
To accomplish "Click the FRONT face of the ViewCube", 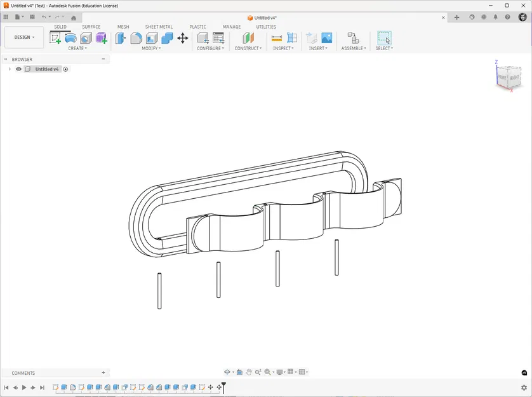I will (501, 78).
